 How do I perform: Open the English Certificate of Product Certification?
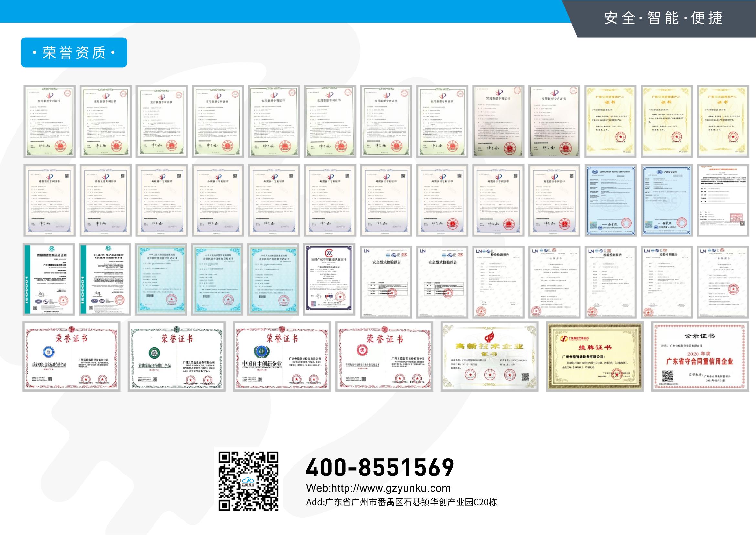(x=611, y=200)
